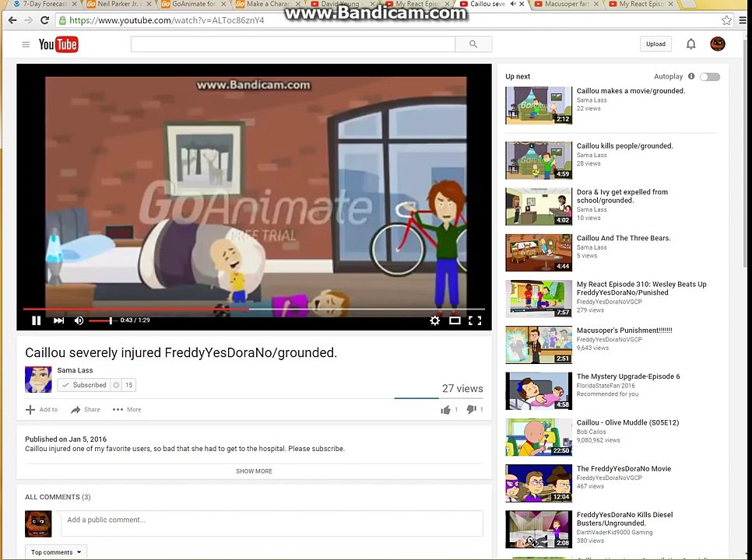The image size is (752, 560).
Task: Open the Chrome menu
Action: (x=743, y=20)
